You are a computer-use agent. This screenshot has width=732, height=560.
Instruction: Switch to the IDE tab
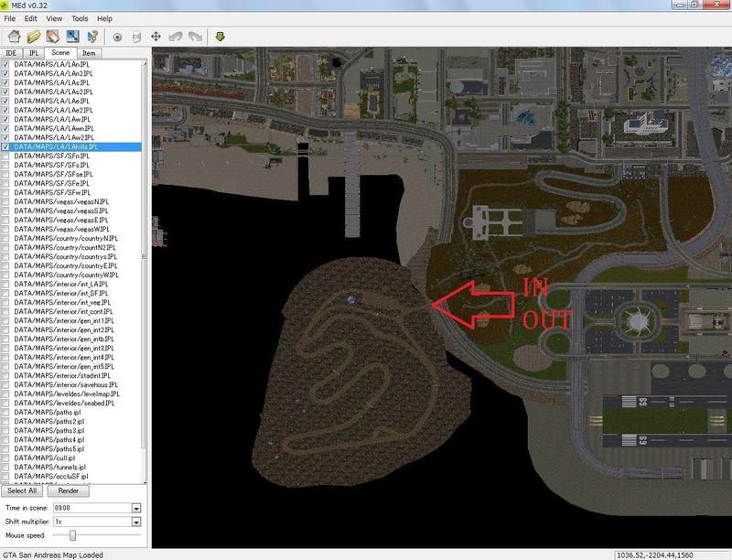11,53
